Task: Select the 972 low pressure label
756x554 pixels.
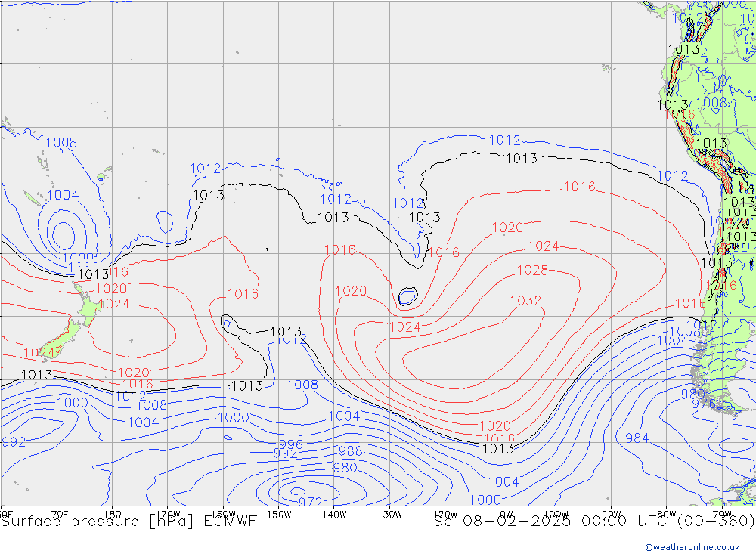Action: [310, 502]
